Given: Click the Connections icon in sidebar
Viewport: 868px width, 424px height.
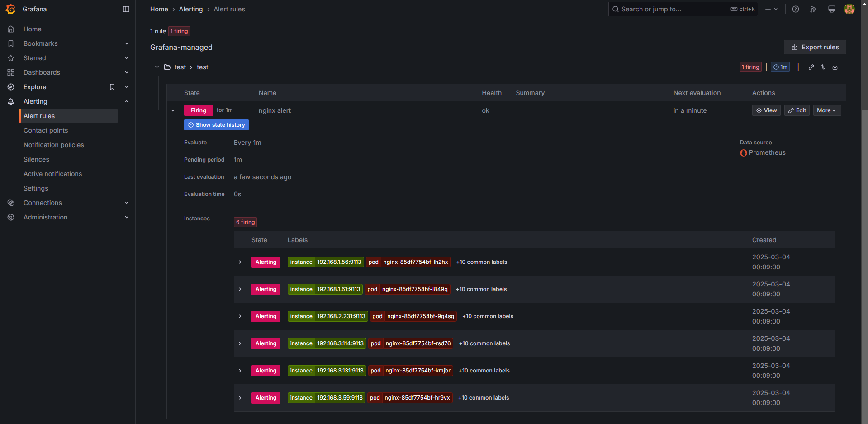Looking at the screenshot, I should tap(11, 203).
